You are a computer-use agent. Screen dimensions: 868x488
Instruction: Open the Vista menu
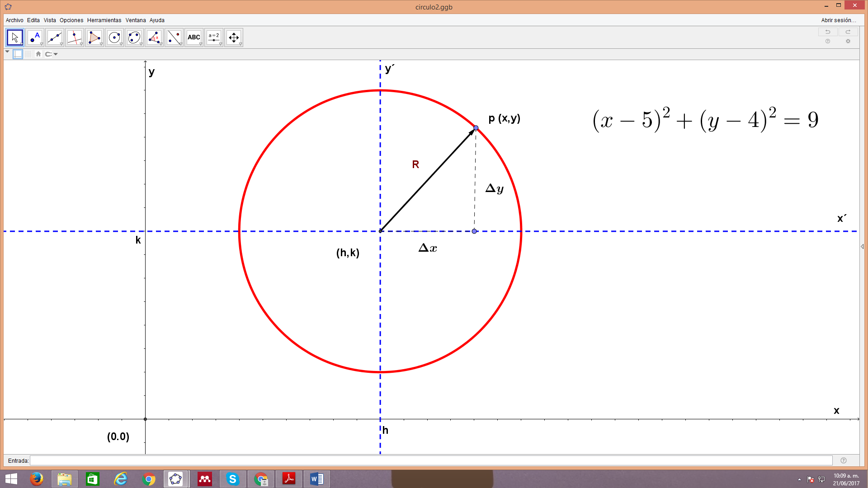coord(50,20)
